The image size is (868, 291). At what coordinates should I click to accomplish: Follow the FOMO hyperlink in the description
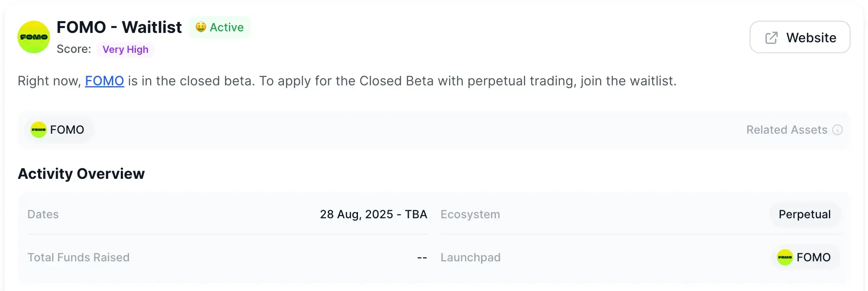(104, 81)
